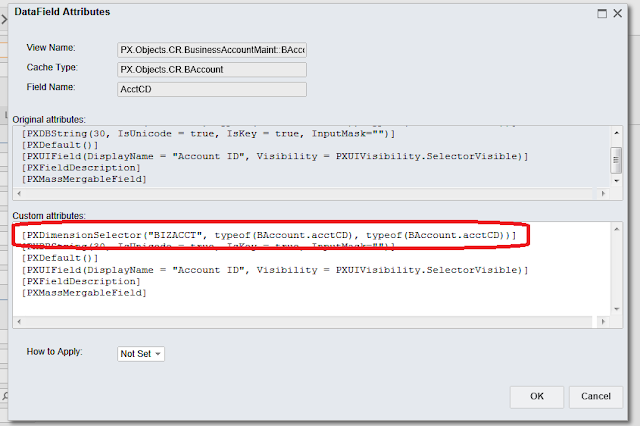This screenshot has width=640, height=426.
Task: Close the DataField Attributes dialog
Action: [618, 13]
